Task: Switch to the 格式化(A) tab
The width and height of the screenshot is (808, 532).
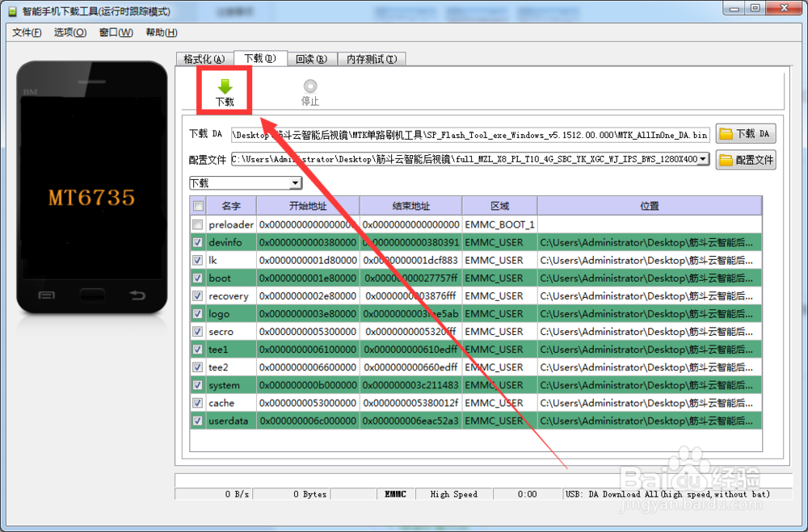Action: tap(204, 59)
